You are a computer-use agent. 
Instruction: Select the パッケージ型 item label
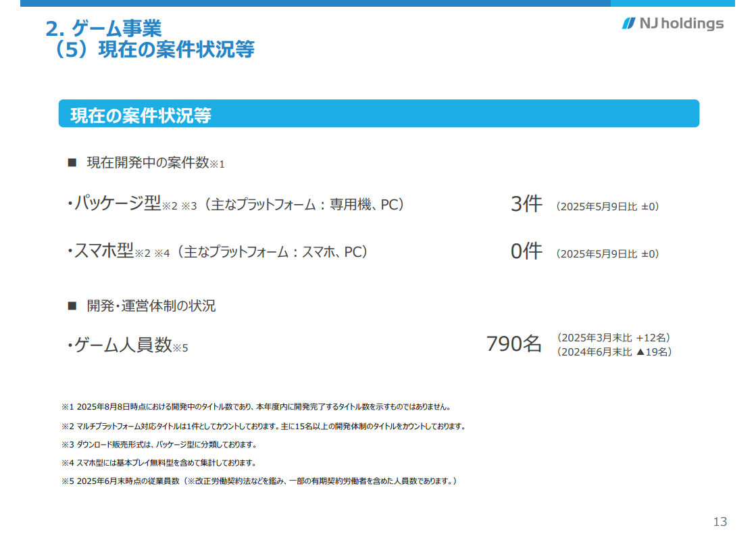click(x=117, y=203)
